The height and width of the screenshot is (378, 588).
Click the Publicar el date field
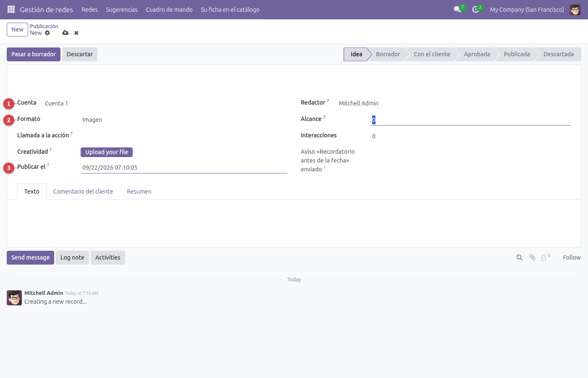184,168
